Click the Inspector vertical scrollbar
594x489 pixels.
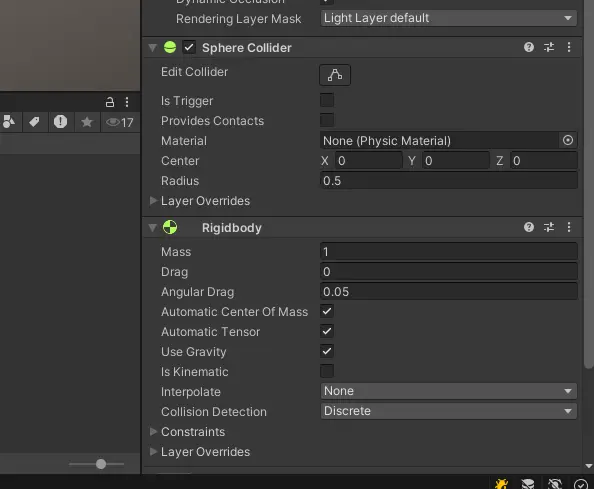(588, 184)
